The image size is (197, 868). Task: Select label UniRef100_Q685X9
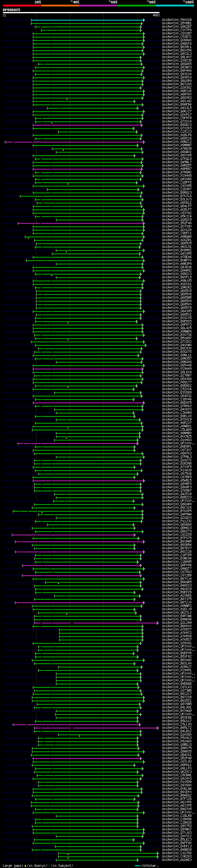point(177,291)
